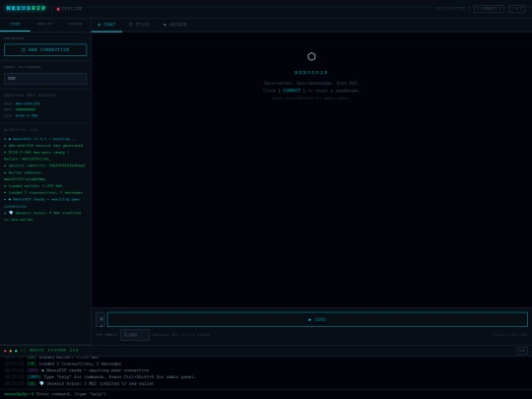Click the red dot in system log header
Image resolution: width=532 pixels, height=399 pixels.
(5, 351)
